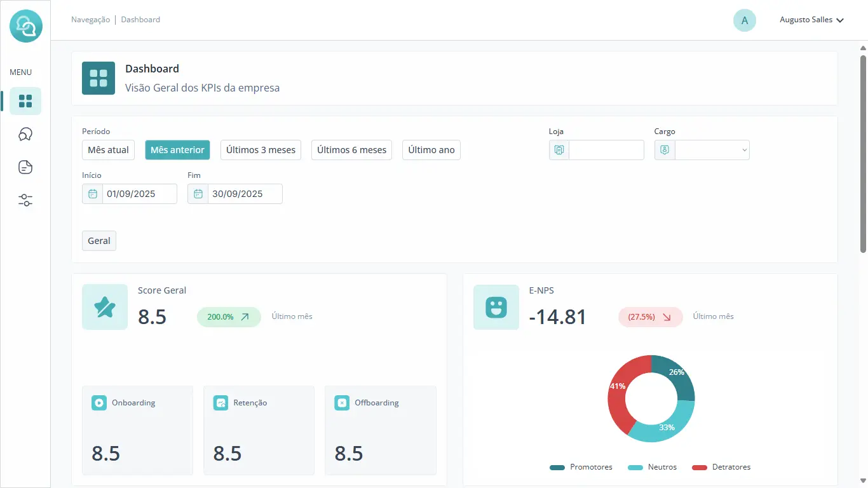Click the user avatar circle 'A'
The image size is (868, 488).
pyautogui.click(x=744, y=20)
